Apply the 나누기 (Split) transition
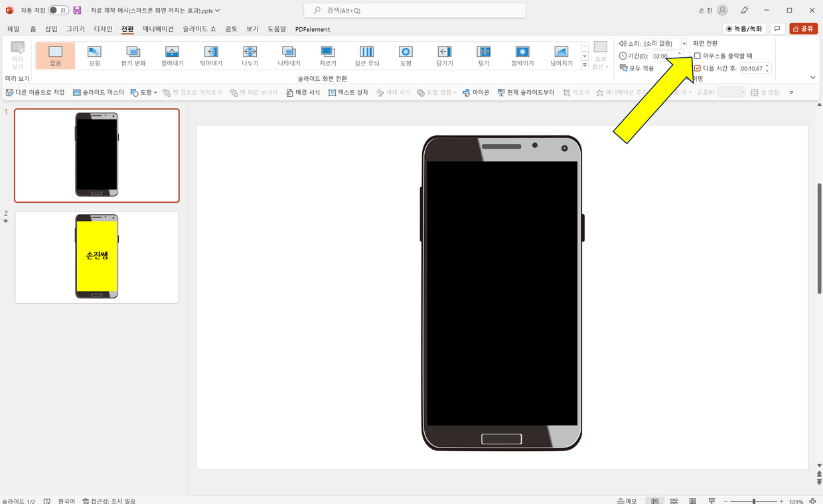823x504 pixels. point(250,55)
